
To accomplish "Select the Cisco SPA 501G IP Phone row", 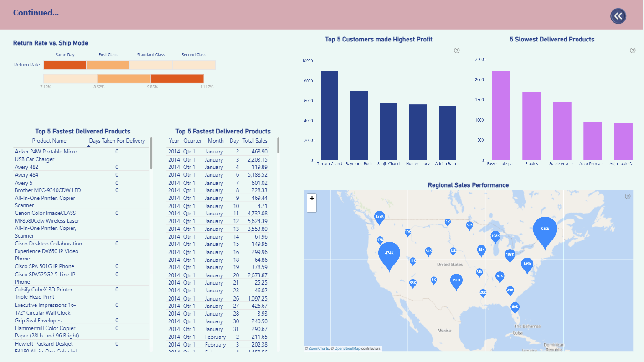I will [81, 266].
